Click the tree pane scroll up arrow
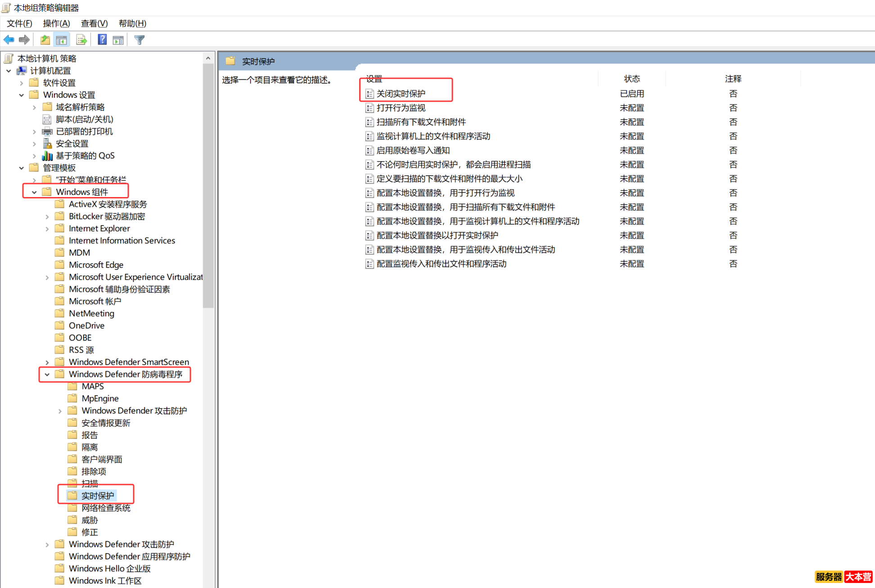 click(x=208, y=58)
